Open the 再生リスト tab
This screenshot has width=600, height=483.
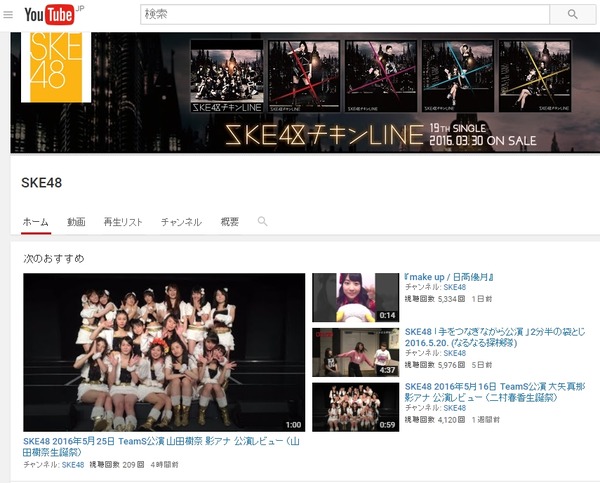[123, 222]
